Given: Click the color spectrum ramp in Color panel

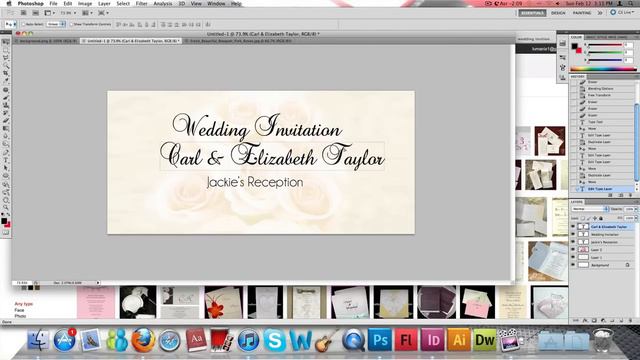Looking at the screenshot, I should point(603,69).
